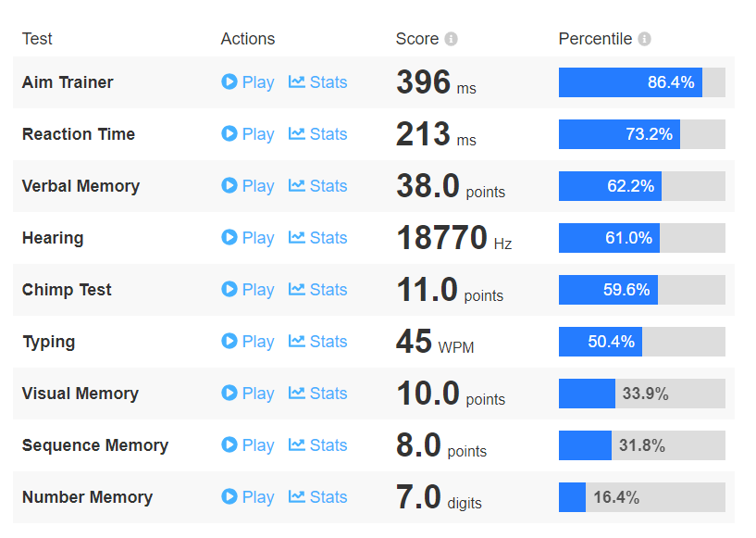Click the play icon for Number Memory
This screenshot has width=756, height=538.
[x=229, y=496]
